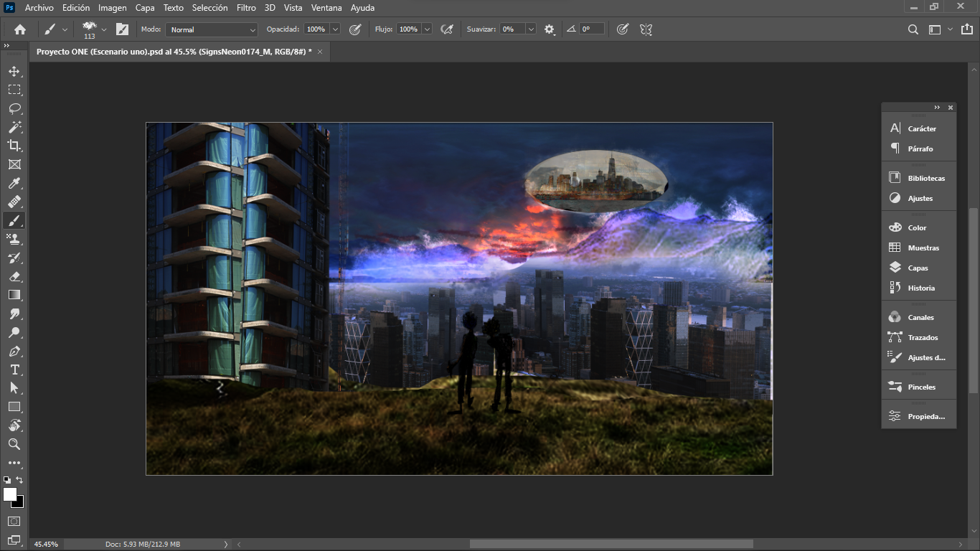
Task: Expand the left toolbar double arrows
Action: (6, 45)
